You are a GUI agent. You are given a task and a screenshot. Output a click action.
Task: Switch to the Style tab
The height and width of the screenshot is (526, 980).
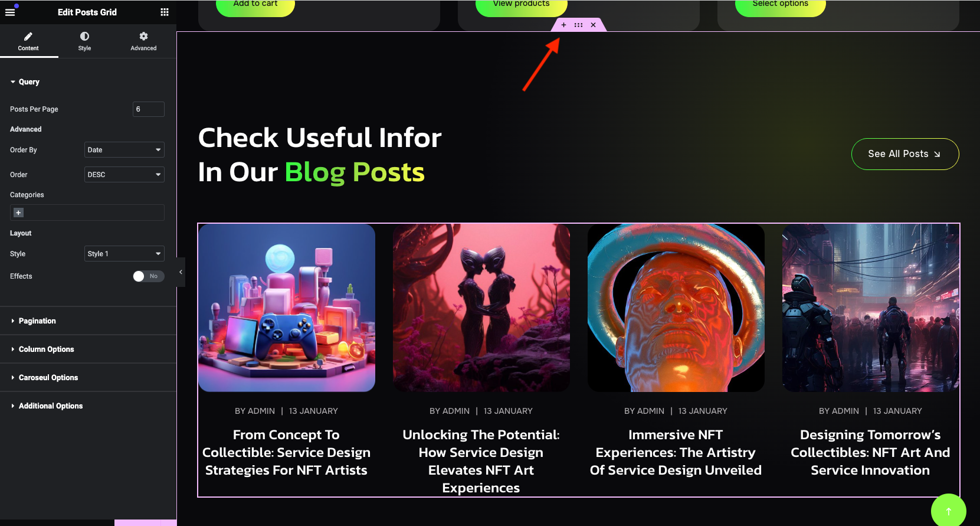(84, 42)
